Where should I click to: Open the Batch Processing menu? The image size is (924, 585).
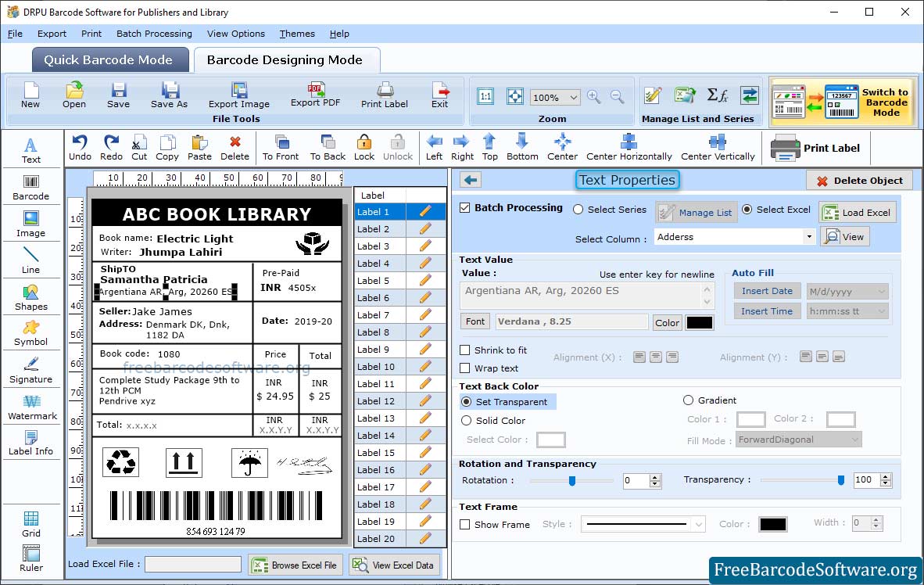point(154,34)
